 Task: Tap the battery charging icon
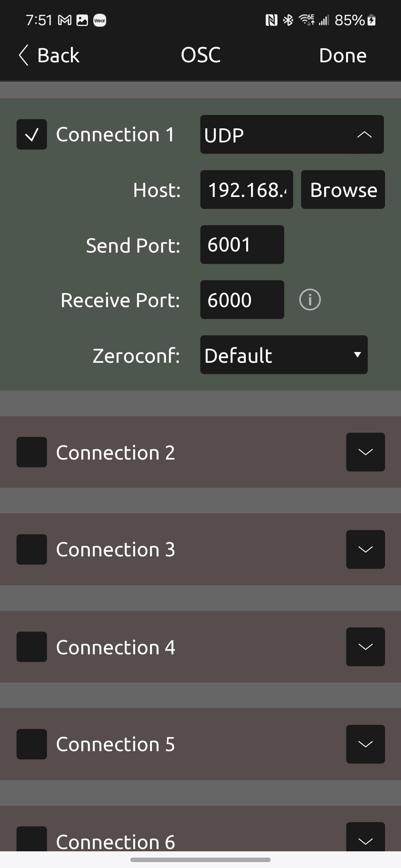point(371,20)
